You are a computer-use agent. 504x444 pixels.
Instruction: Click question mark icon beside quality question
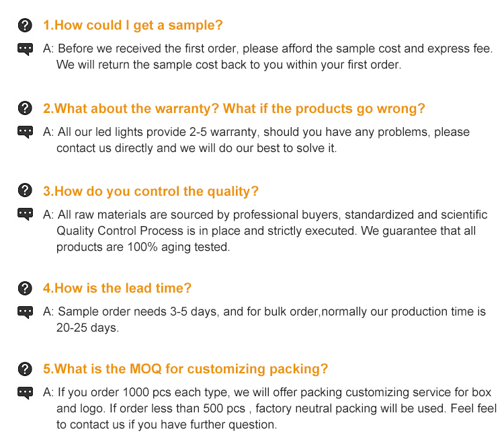tap(25, 191)
